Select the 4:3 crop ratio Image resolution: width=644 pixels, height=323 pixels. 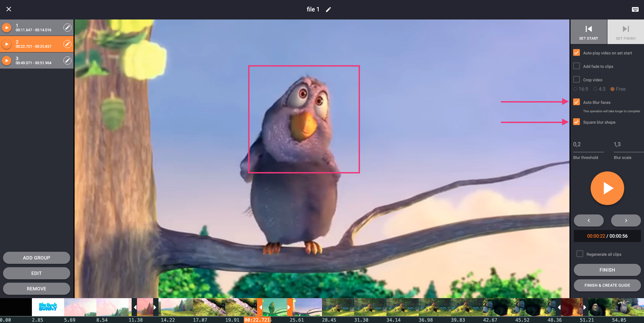(595, 89)
